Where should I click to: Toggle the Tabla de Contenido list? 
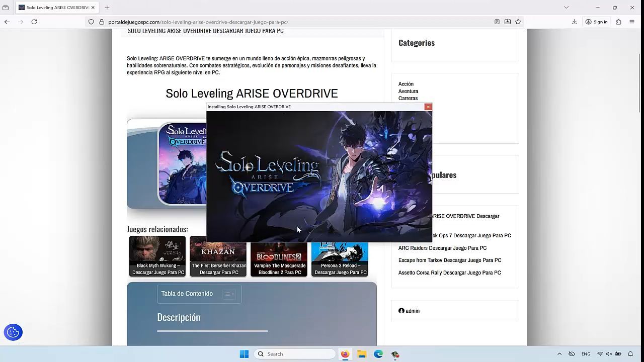coord(229,294)
